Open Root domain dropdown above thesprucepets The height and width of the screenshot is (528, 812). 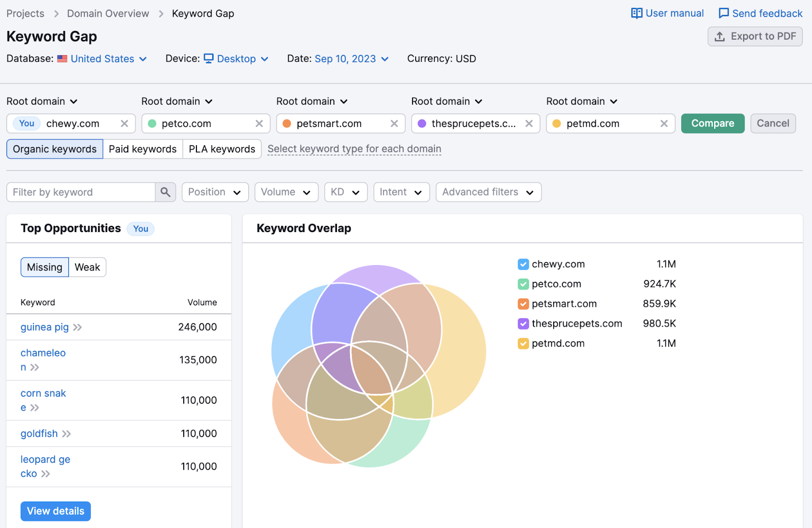click(x=447, y=102)
